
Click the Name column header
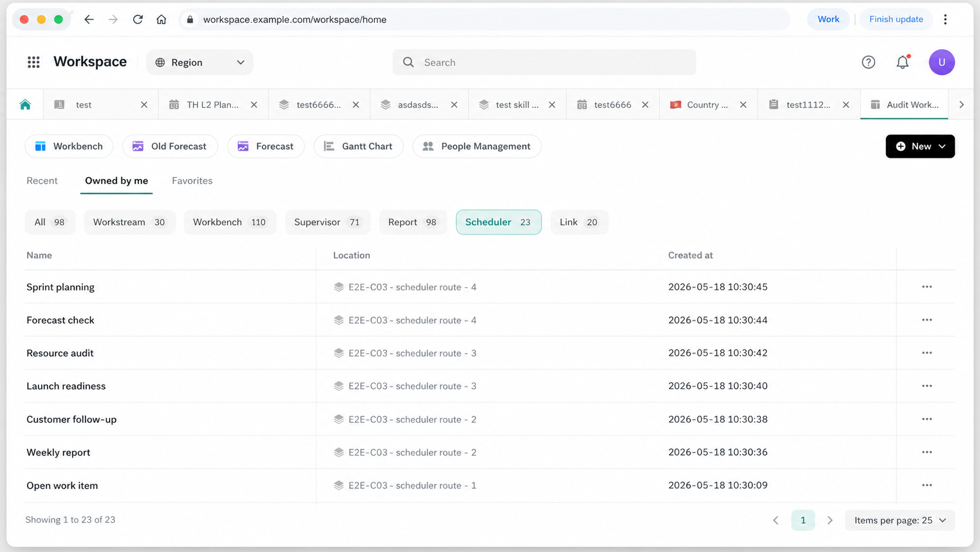[39, 255]
